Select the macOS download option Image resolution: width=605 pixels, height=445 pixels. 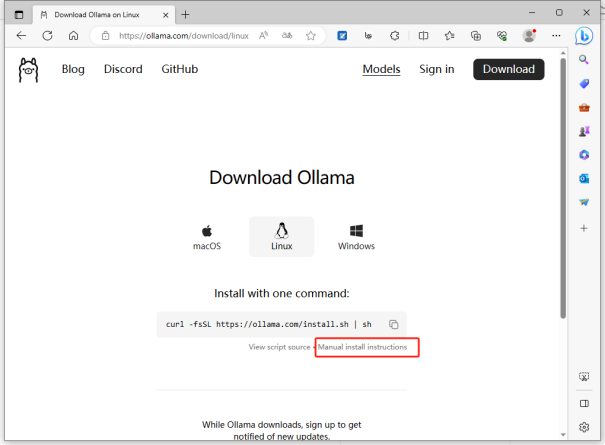coord(207,237)
